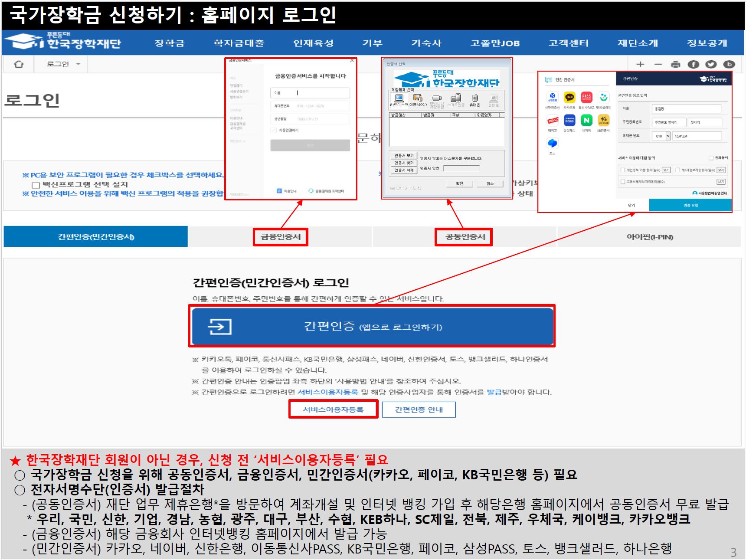The image size is (746, 560).
Task: Click 인증서 찾기 in the certificate dialog
Action: point(404,163)
